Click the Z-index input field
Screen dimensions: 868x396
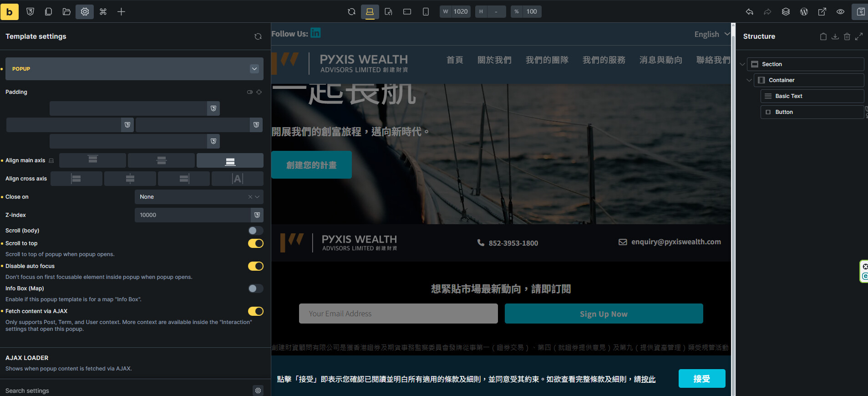tap(193, 215)
